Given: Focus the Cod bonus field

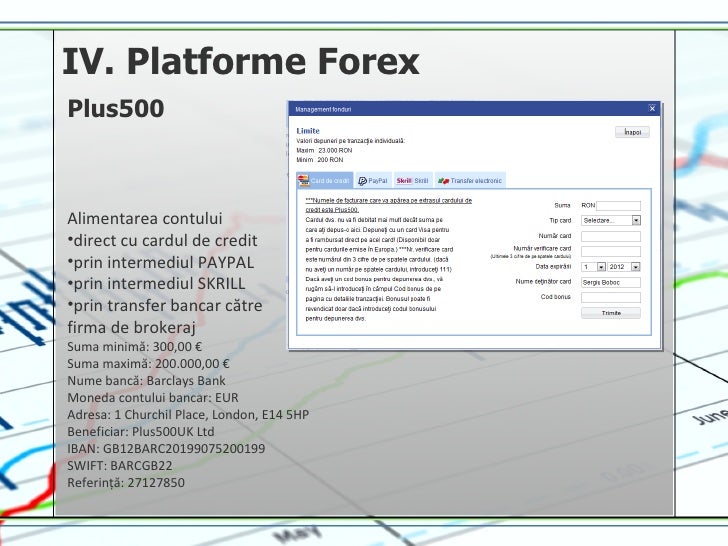Looking at the screenshot, I should pos(611,298).
